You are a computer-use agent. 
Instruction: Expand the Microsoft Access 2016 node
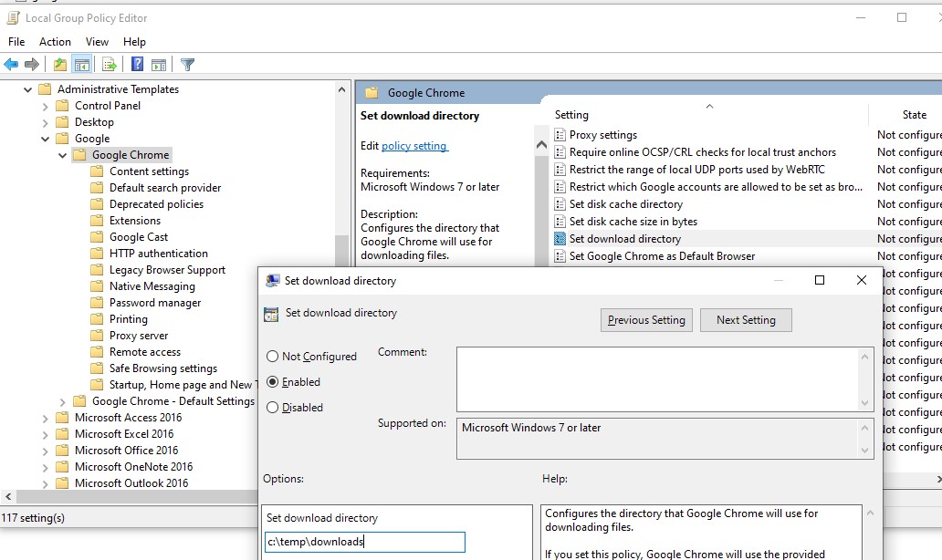tap(45, 418)
